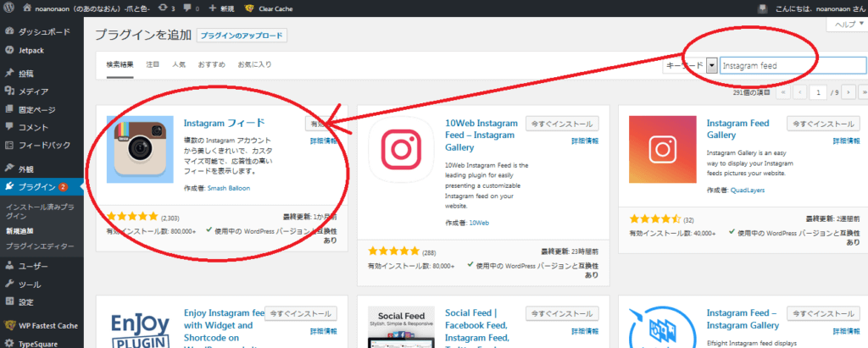868x348 pixels.
Task: Go to next results page
Action: [x=849, y=91]
